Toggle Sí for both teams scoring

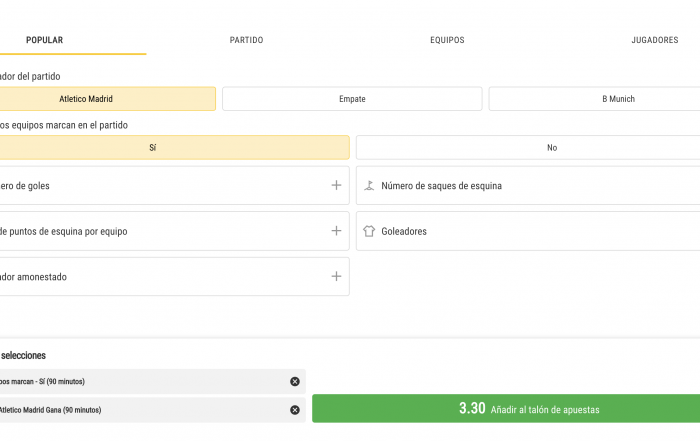pos(174,147)
